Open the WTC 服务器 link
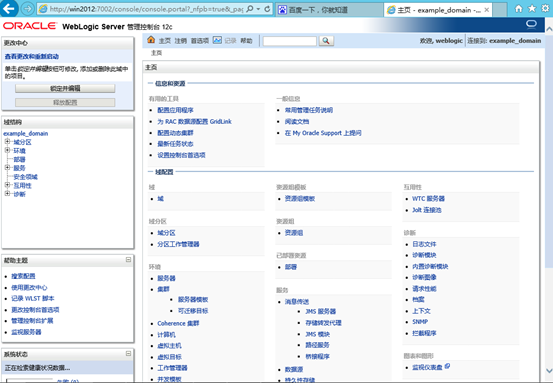Image resolution: width=553 pixels, height=383 pixels. coord(428,199)
